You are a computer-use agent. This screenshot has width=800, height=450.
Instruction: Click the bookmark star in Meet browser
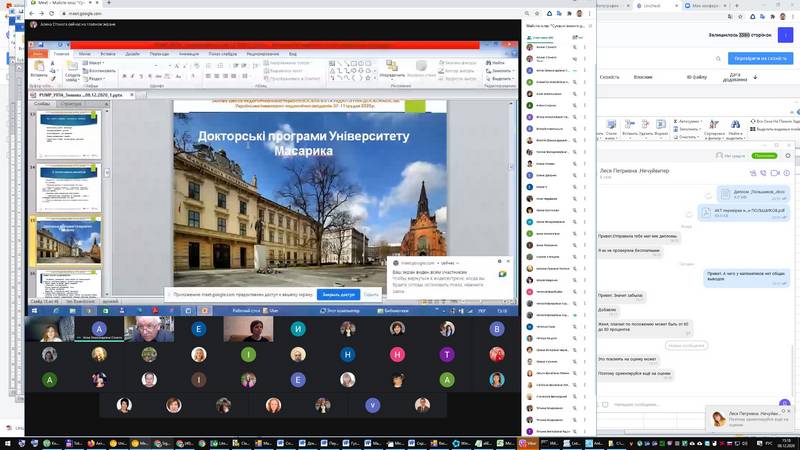coord(537,14)
